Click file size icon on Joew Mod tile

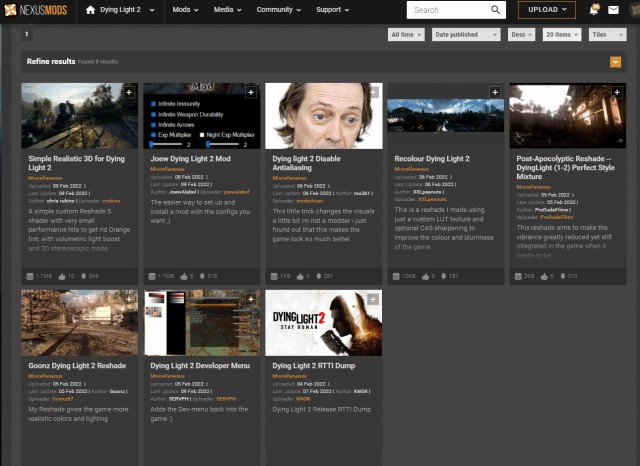152,276
